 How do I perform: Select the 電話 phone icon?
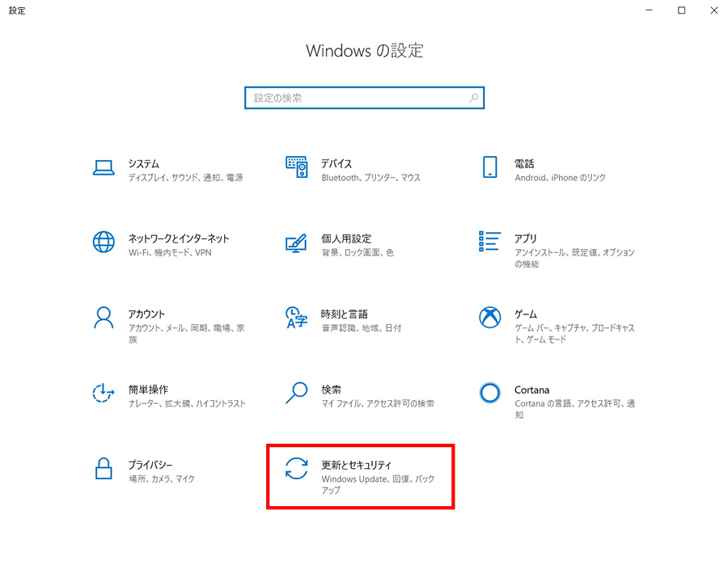[490, 167]
